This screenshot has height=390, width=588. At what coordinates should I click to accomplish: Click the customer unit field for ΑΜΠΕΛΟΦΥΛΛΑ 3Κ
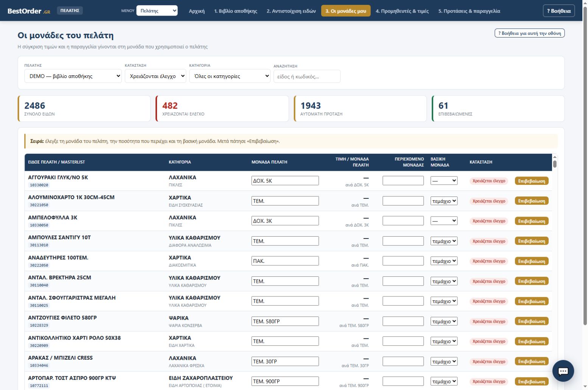285,221
